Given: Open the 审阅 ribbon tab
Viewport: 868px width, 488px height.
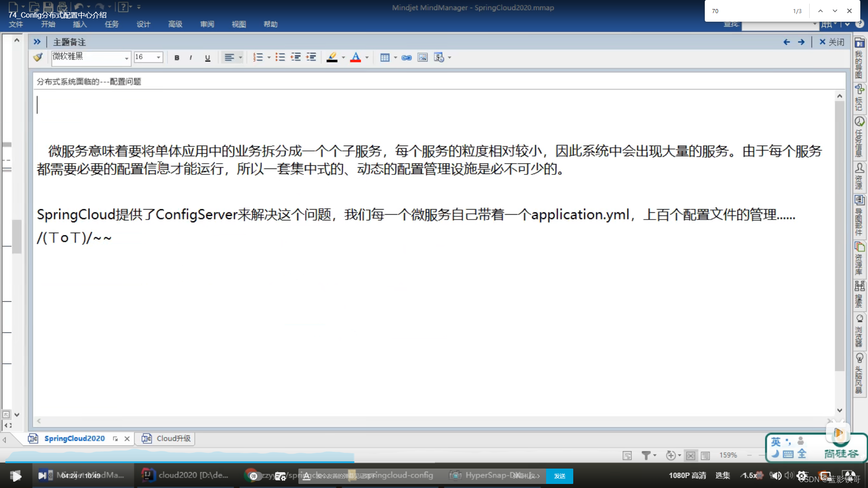Looking at the screenshot, I should [x=207, y=24].
